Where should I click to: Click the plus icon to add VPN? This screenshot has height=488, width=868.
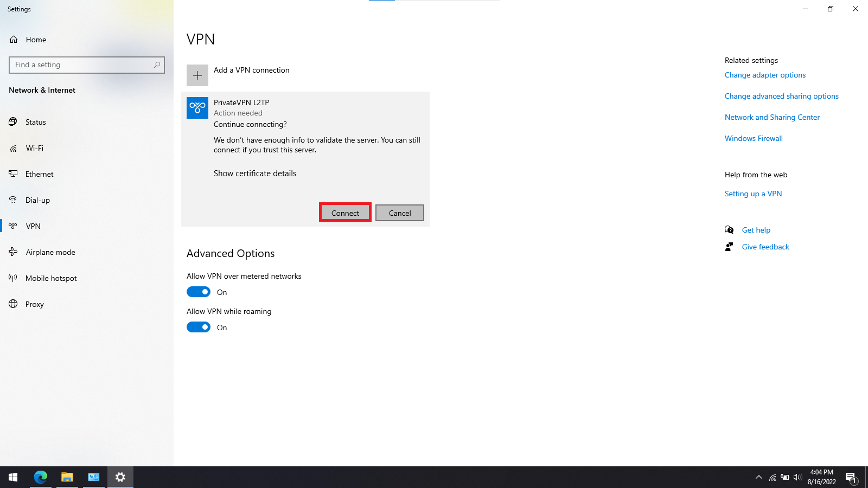pos(197,75)
